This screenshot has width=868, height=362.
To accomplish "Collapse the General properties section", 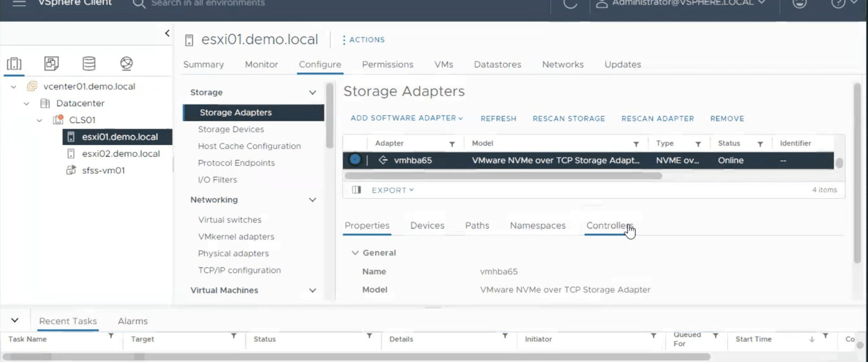I will (x=355, y=253).
